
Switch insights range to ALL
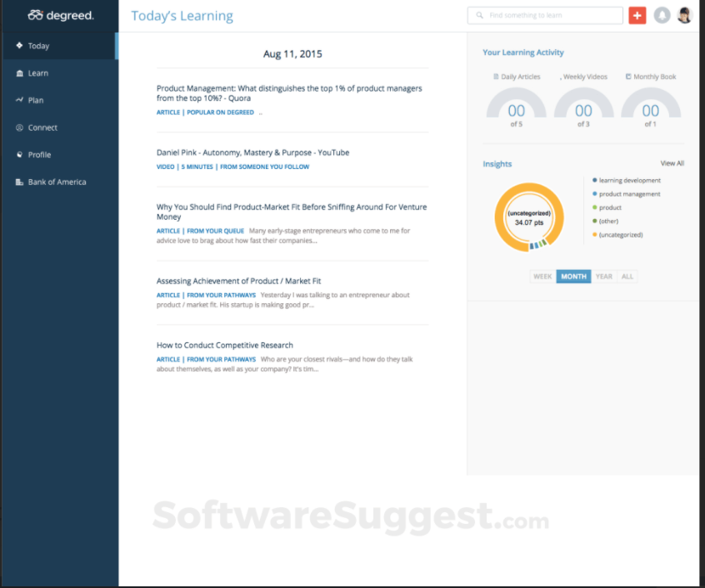(627, 277)
